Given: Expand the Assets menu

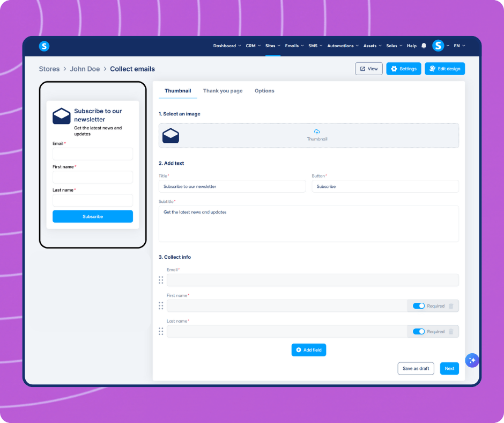Looking at the screenshot, I should point(373,46).
